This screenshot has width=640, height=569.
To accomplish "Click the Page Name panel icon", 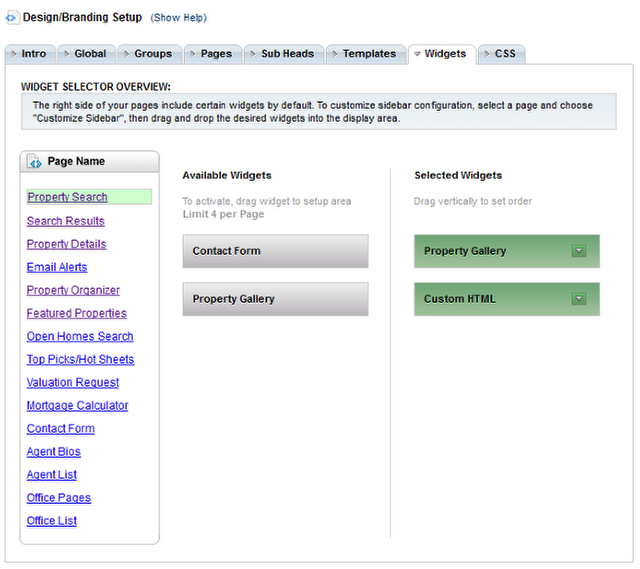I will click(x=34, y=162).
